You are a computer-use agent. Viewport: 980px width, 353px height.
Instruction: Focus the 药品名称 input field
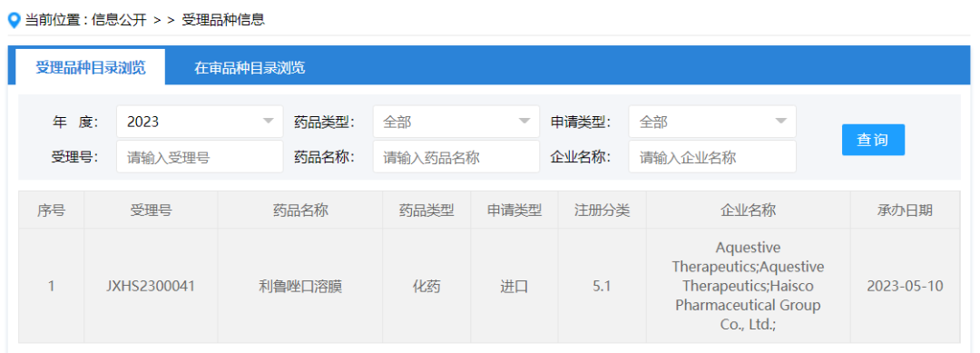click(456, 157)
